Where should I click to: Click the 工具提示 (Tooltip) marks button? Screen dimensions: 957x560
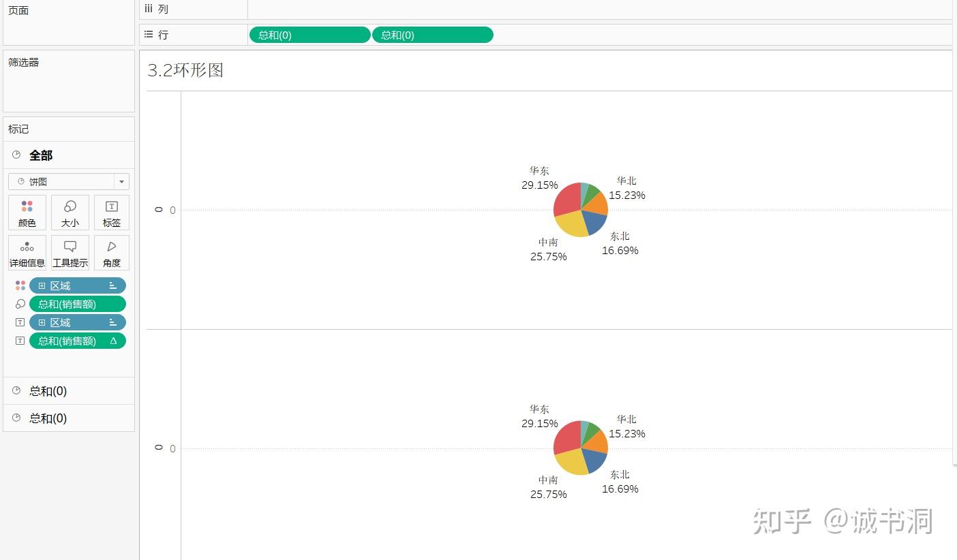tap(70, 253)
